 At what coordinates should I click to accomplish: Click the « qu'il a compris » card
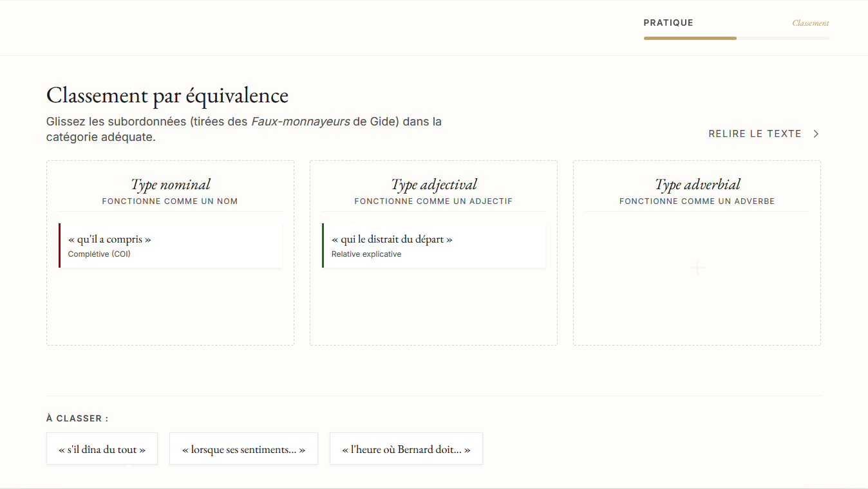[171, 245]
